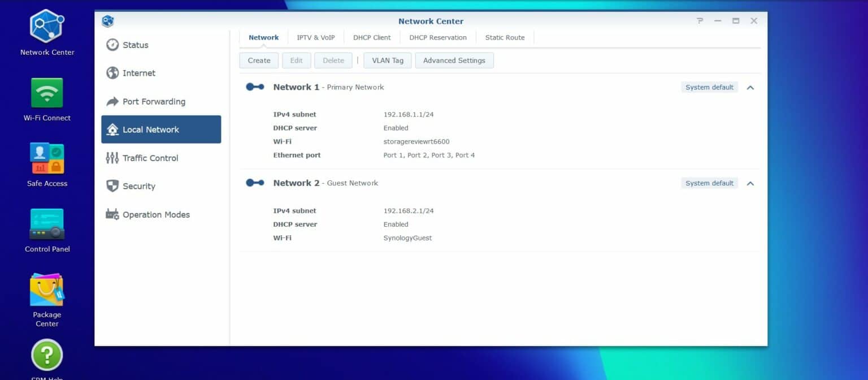Open Package Center desktop icon

pyautogui.click(x=47, y=290)
